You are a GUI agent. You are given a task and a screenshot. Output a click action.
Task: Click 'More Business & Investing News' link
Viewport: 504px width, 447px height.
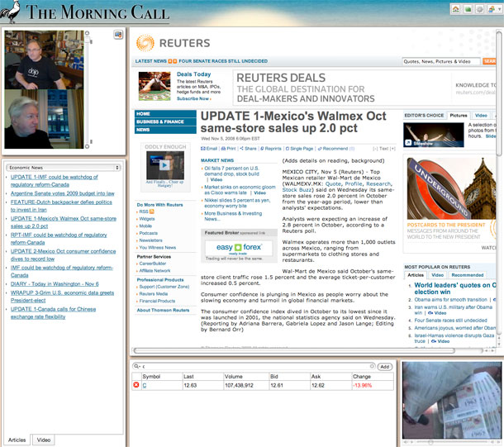click(x=233, y=216)
